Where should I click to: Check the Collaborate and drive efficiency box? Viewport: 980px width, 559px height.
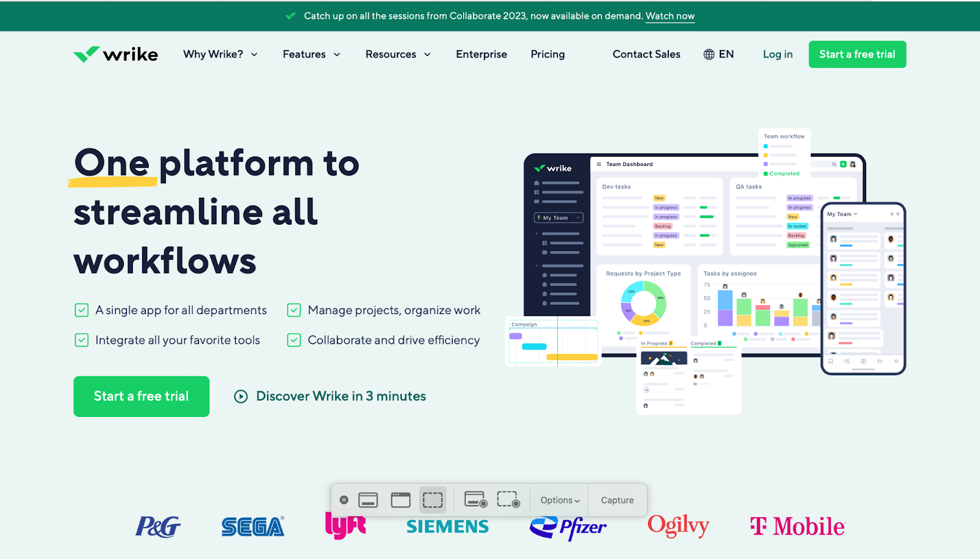pyautogui.click(x=294, y=340)
